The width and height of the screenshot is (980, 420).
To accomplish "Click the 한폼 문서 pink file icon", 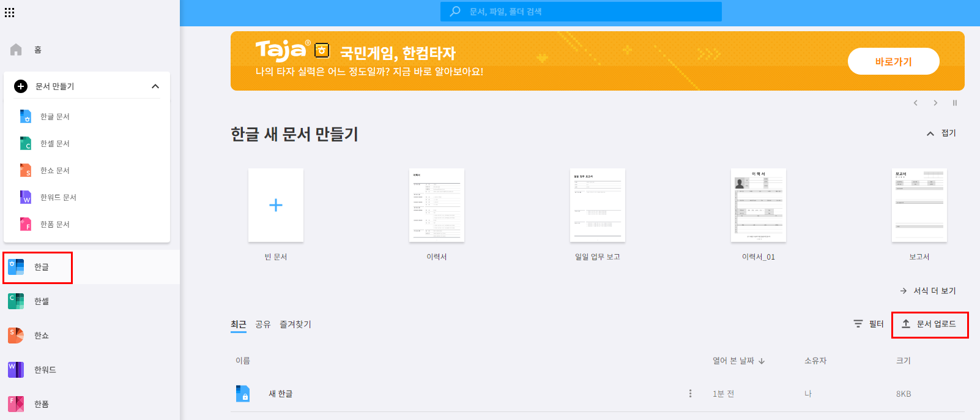I will (26, 224).
